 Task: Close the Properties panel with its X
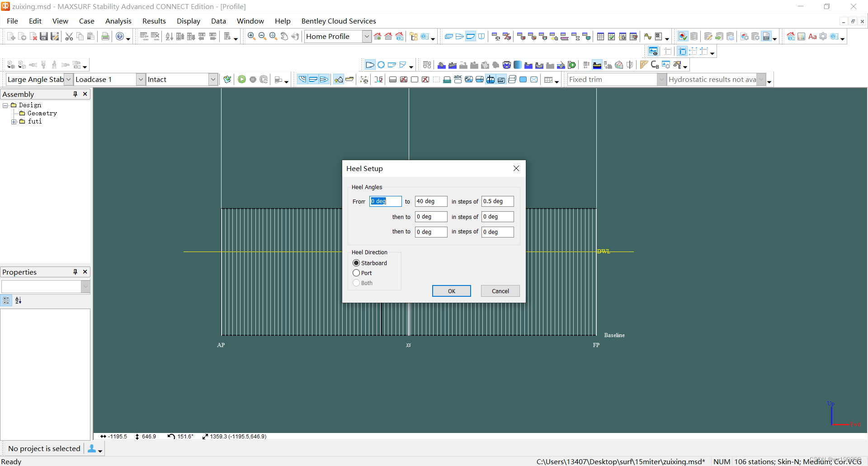[85, 272]
